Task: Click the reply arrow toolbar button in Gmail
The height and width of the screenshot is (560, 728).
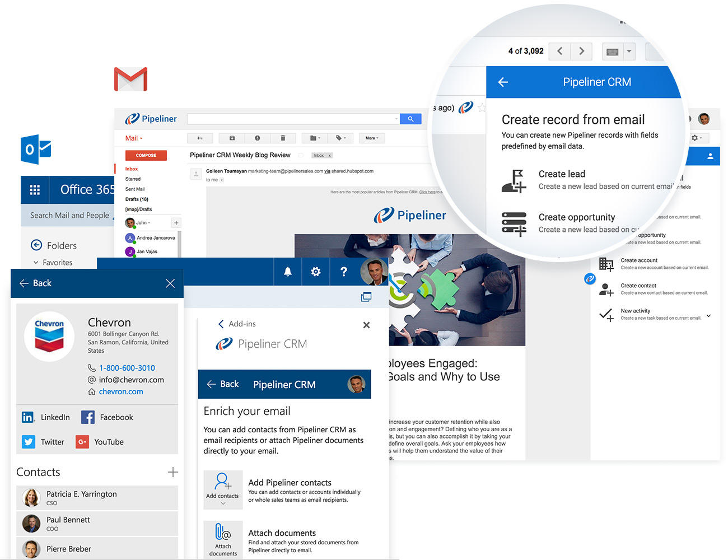Action: click(x=200, y=138)
